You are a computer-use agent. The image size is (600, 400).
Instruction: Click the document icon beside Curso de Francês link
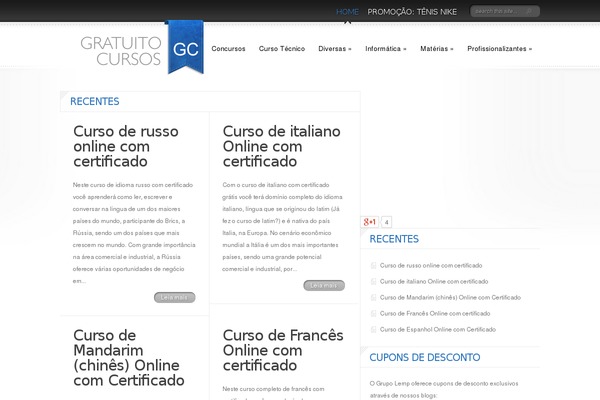pos(373,313)
